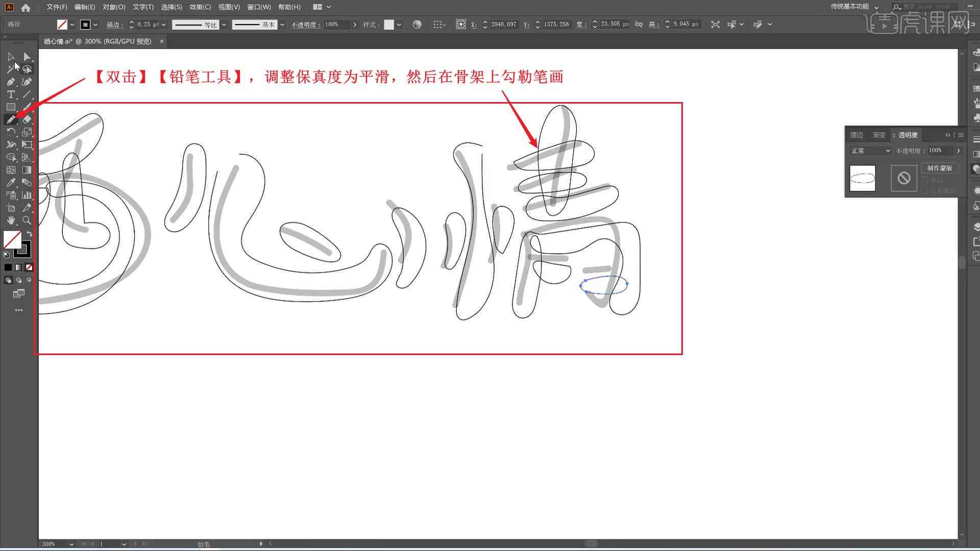
Task: Toggle constrain width and height proportions link
Action: tap(639, 24)
